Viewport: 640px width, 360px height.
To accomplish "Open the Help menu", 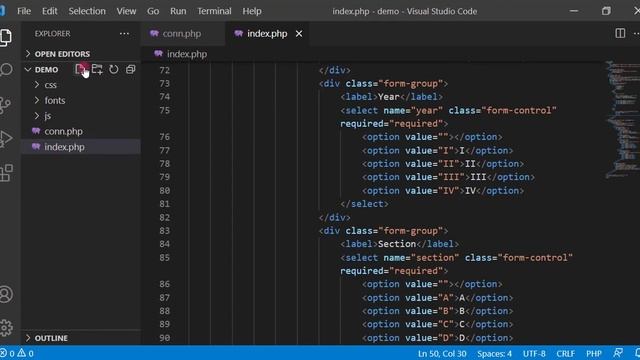I will point(252,11).
